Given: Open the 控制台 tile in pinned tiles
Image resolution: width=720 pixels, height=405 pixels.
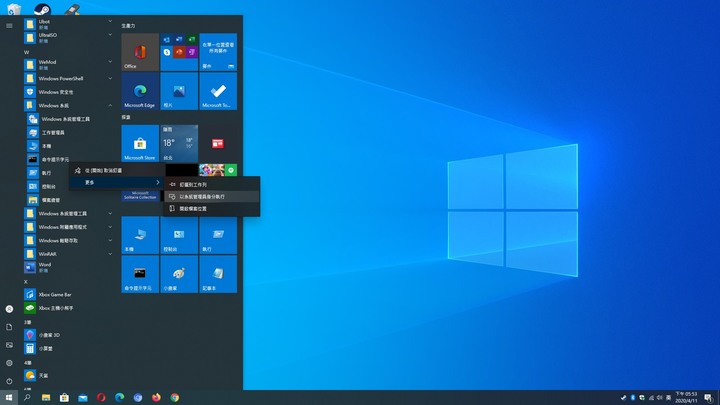Looking at the screenshot, I should tap(179, 235).
